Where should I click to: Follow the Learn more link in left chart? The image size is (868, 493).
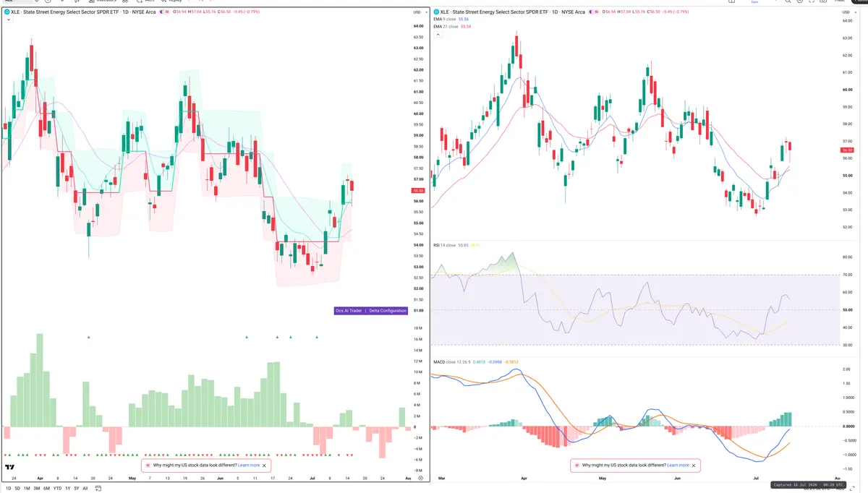pos(249,466)
